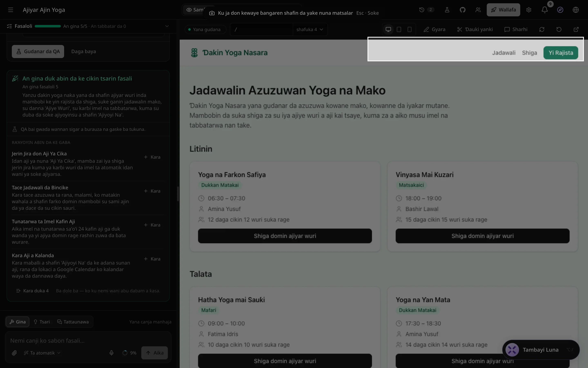This screenshot has height=368, width=588.
Task: Open preview in new tab icon
Action: (576, 29)
